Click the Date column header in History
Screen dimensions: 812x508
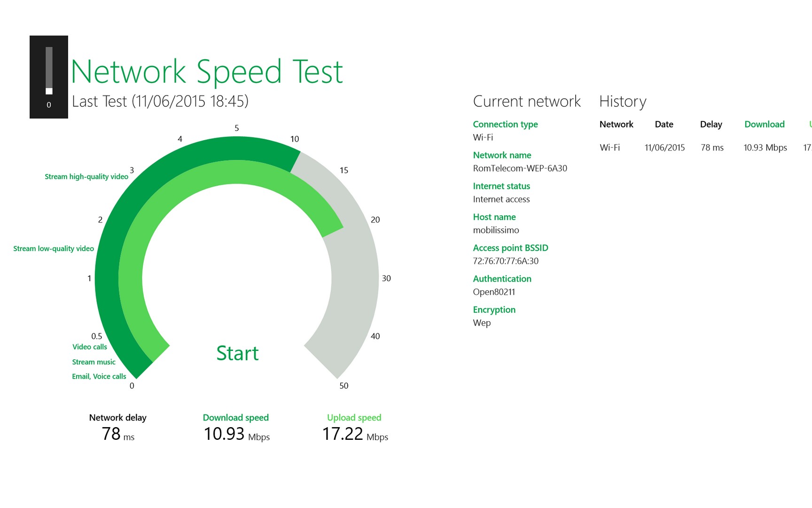pyautogui.click(x=664, y=124)
